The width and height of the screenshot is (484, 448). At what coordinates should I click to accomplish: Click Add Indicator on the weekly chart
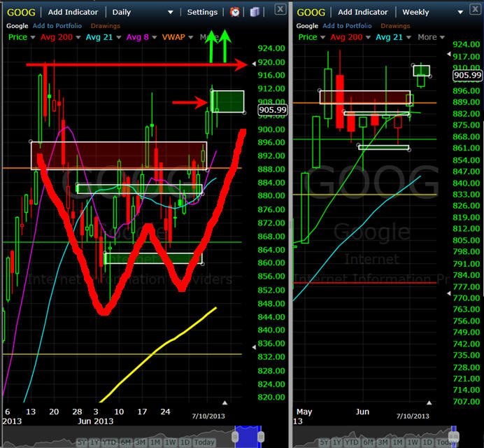point(363,12)
